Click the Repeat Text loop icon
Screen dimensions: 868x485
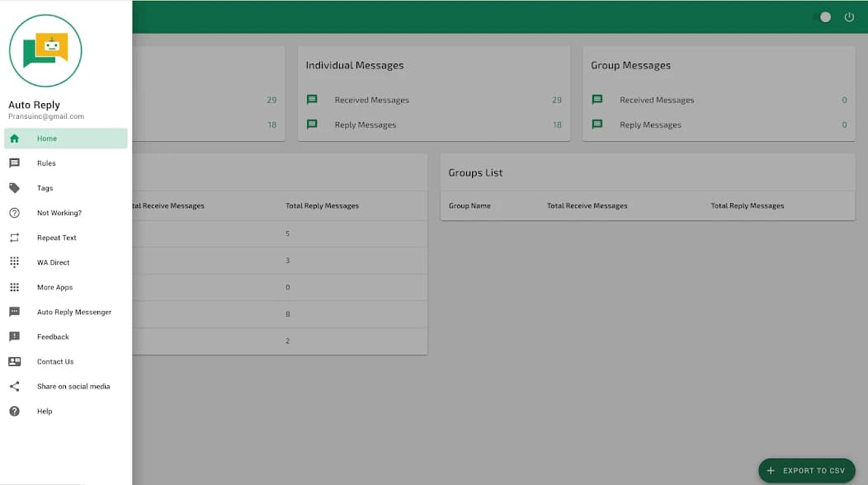click(14, 238)
